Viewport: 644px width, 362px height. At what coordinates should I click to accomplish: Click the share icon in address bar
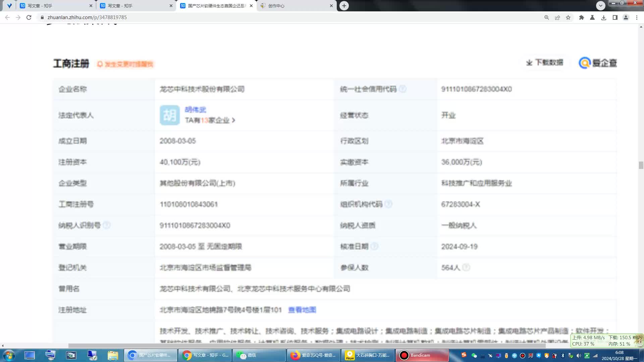(557, 17)
